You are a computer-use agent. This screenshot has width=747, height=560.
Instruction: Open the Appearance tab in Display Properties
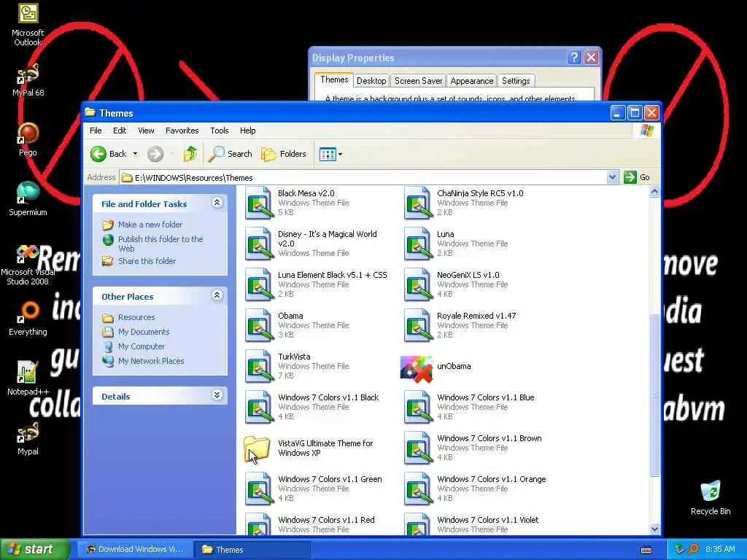(x=472, y=81)
